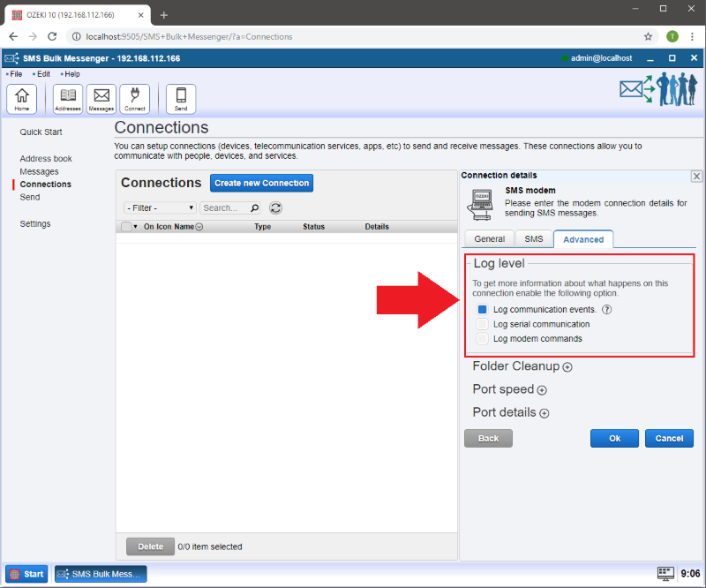Click the Connect plug icon
706x588 pixels.
[135, 99]
